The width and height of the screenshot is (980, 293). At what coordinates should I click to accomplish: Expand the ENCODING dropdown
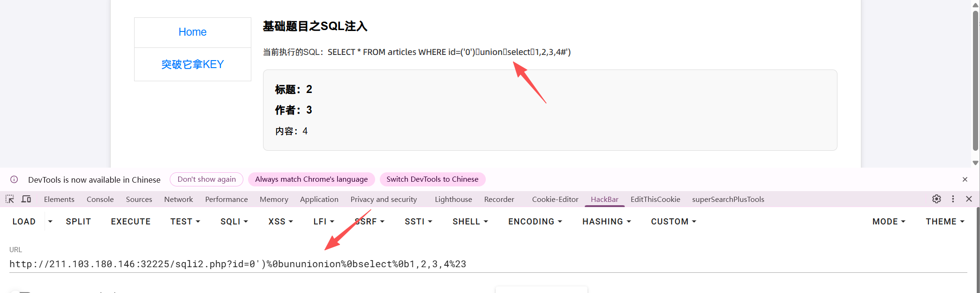click(x=535, y=222)
